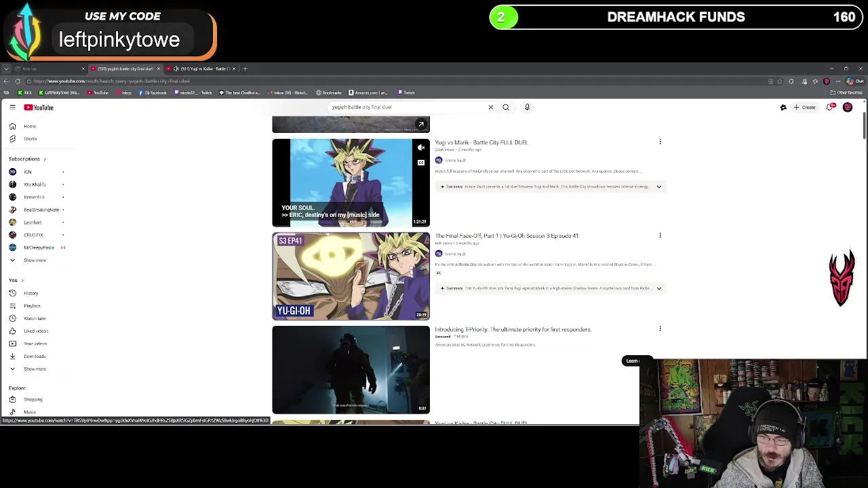Click the browser back arrow
This screenshot has width=868, height=488.
pyautogui.click(x=6, y=81)
